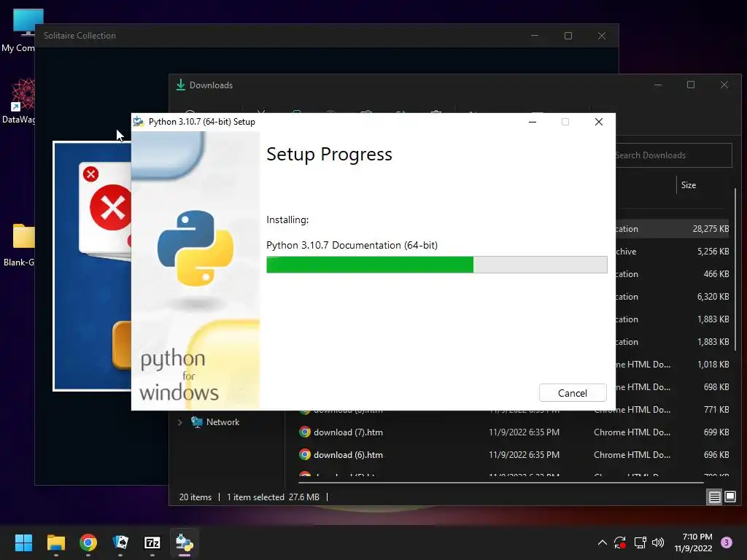Image resolution: width=747 pixels, height=560 pixels.
Task: Select download (6).htm in Downloads
Action: coord(348,455)
